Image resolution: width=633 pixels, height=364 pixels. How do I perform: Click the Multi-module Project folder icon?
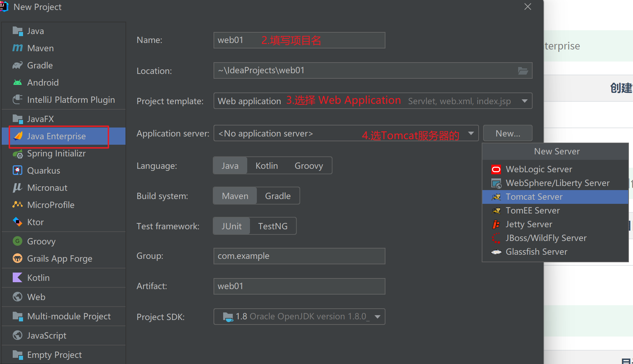[18, 316]
